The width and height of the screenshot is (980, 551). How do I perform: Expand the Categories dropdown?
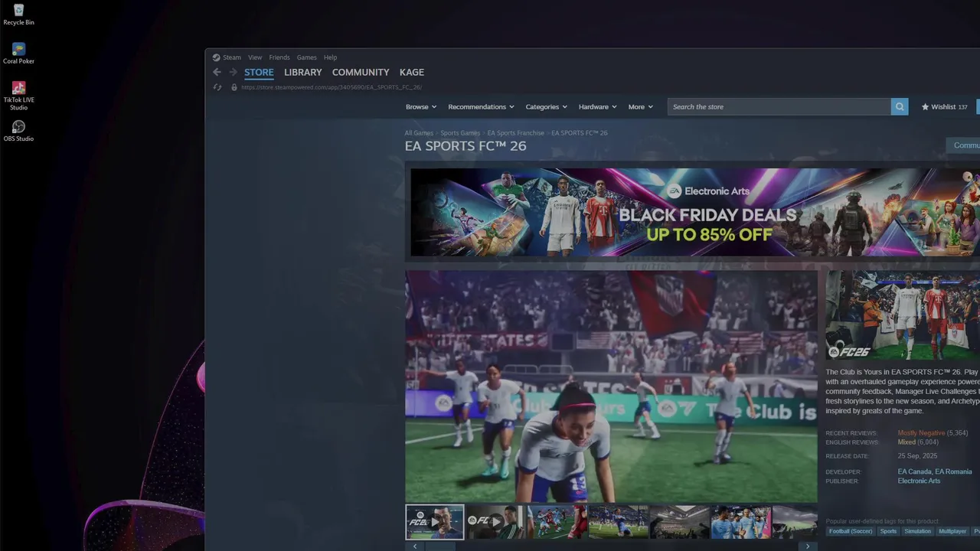click(546, 107)
